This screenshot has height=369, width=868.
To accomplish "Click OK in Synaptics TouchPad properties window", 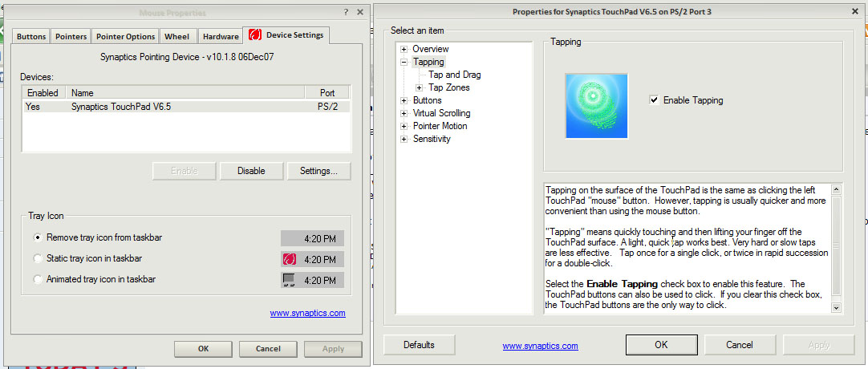I will tap(662, 345).
